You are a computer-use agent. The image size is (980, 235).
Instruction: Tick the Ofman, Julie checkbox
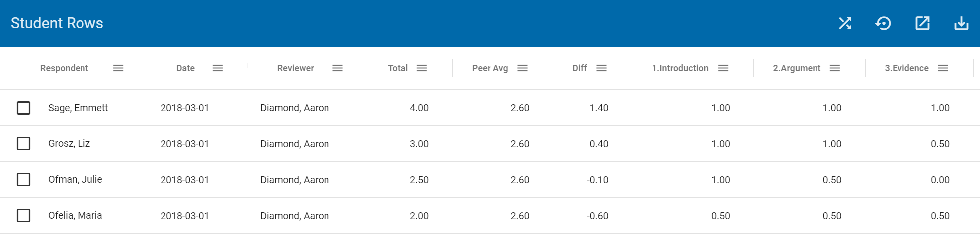24,180
